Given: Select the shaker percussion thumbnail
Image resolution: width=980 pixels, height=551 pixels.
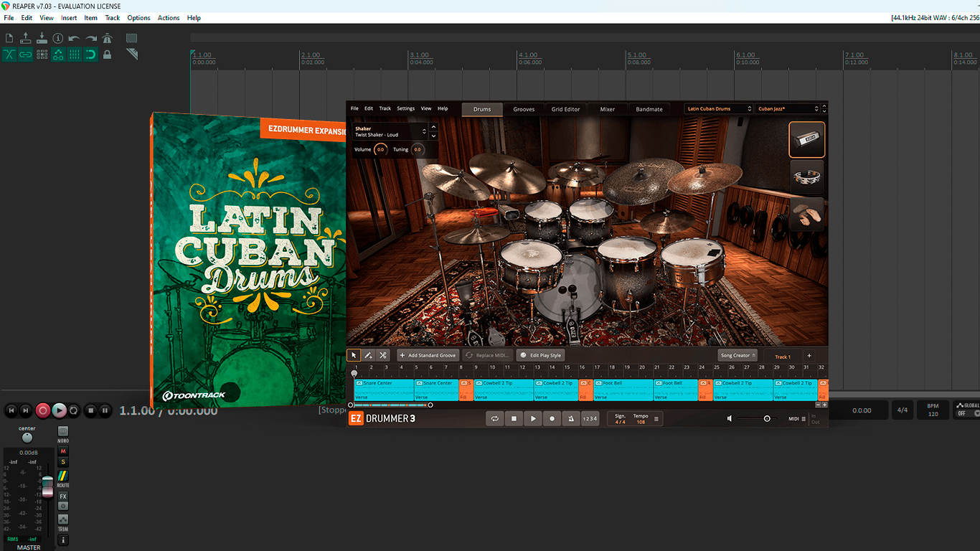Looking at the screenshot, I should point(807,139).
